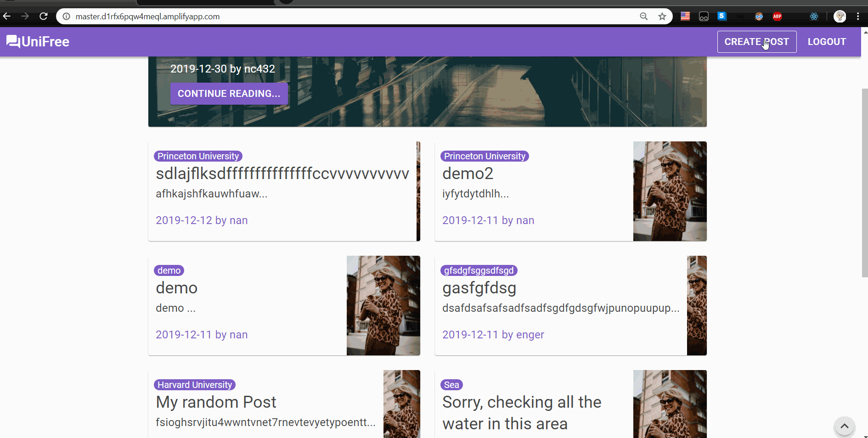Click thumbnail image on demo2 card
Viewport: 868px width, 438px height.
click(670, 191)
